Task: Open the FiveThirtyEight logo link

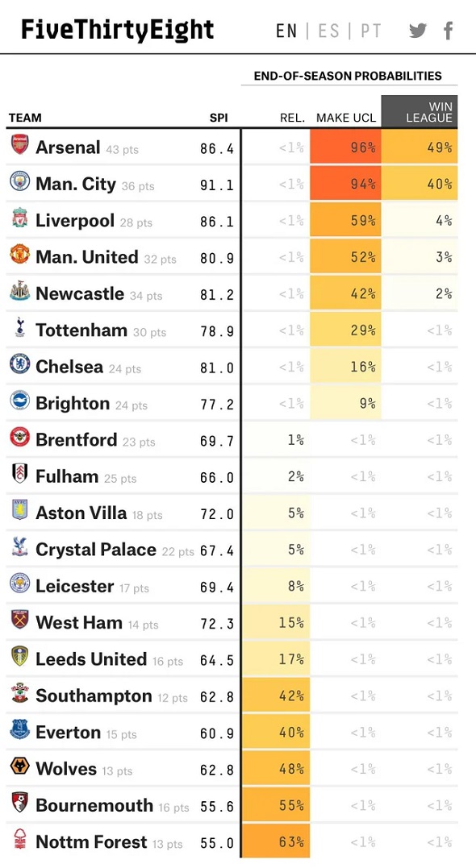Action: point(118,30)
